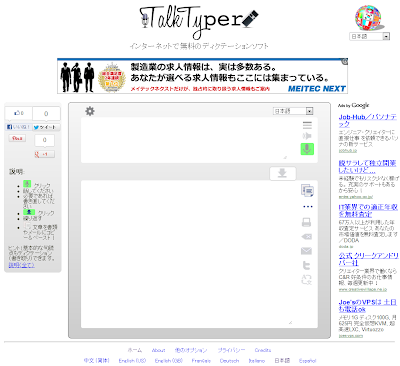Switch to Español language link
The width and height of the screenshot is (400, 366).
[307, 361]
